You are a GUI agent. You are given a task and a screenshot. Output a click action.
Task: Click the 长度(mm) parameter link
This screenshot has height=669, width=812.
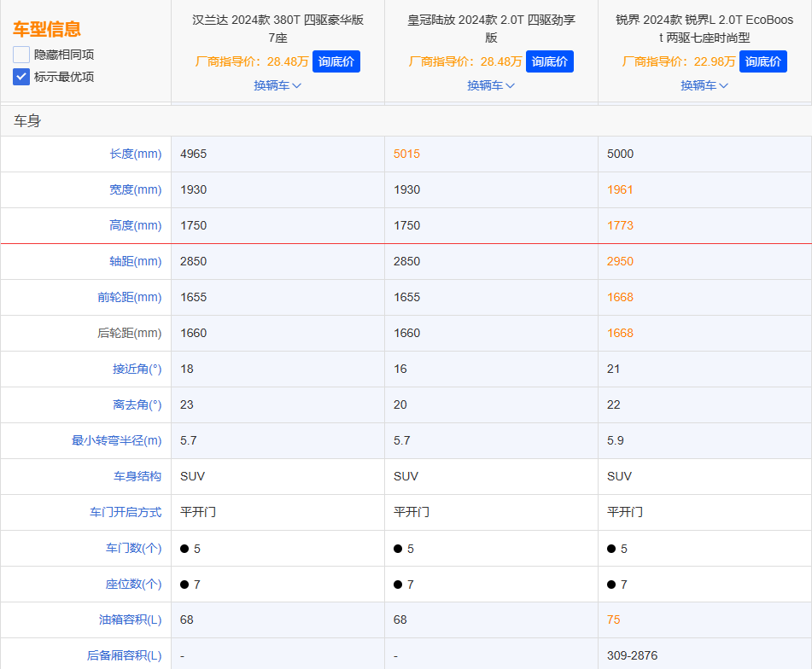pos(136,154)
